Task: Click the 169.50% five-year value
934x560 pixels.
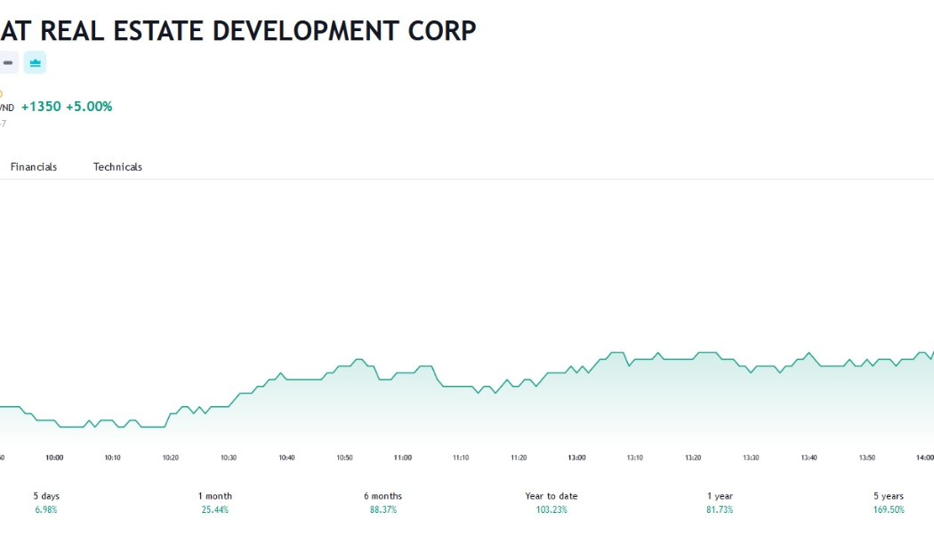Action: click(889, 509)
